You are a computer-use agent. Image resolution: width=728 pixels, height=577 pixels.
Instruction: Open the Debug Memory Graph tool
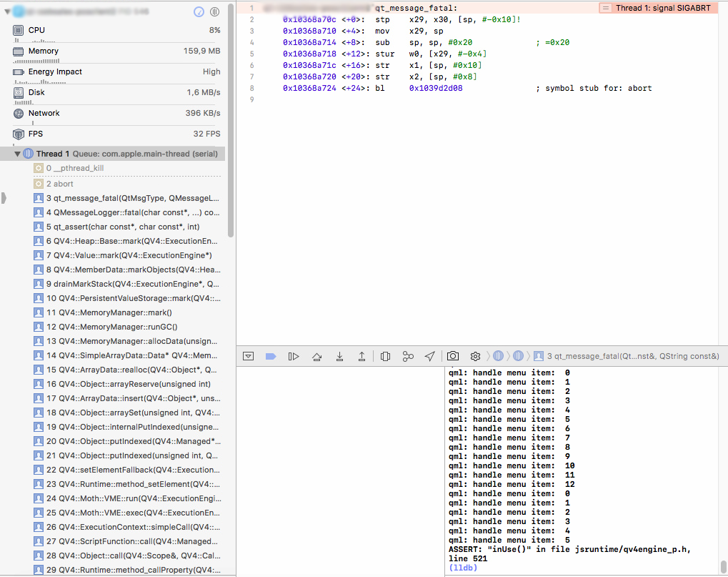point(408,356)
